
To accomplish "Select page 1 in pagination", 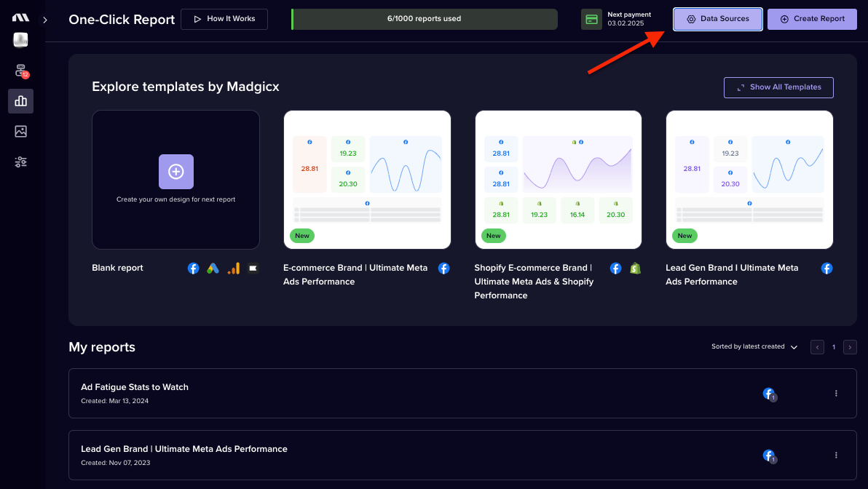I will 834,347.
